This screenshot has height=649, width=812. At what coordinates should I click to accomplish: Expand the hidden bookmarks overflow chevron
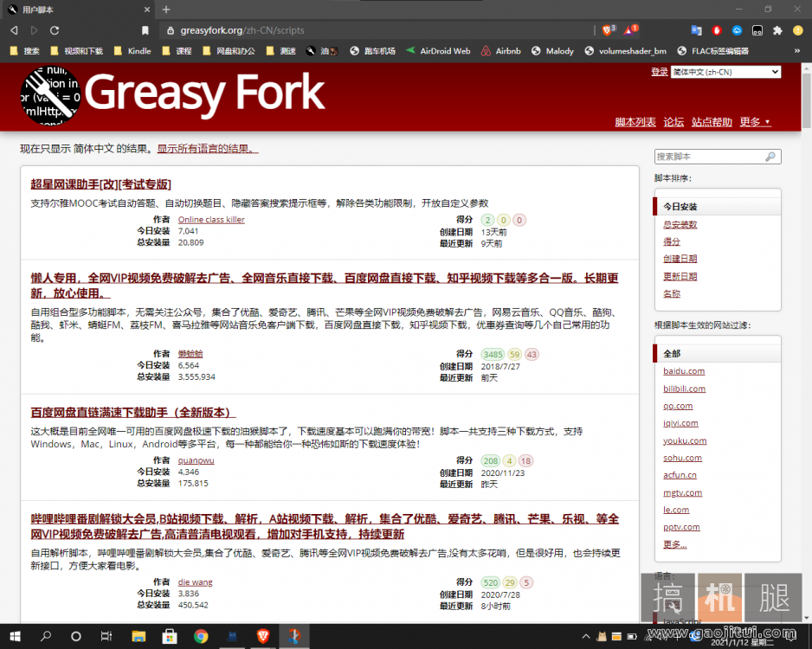(797, 51)
